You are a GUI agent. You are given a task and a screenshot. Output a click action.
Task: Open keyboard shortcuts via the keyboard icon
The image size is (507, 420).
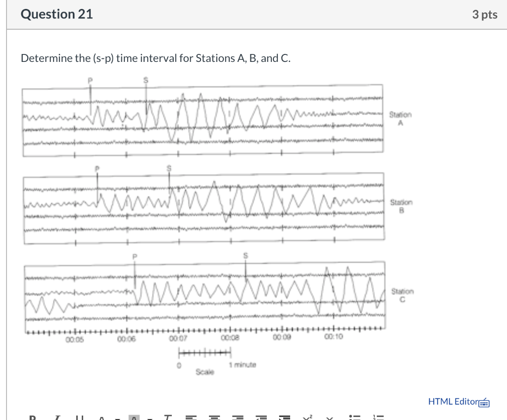484,402
